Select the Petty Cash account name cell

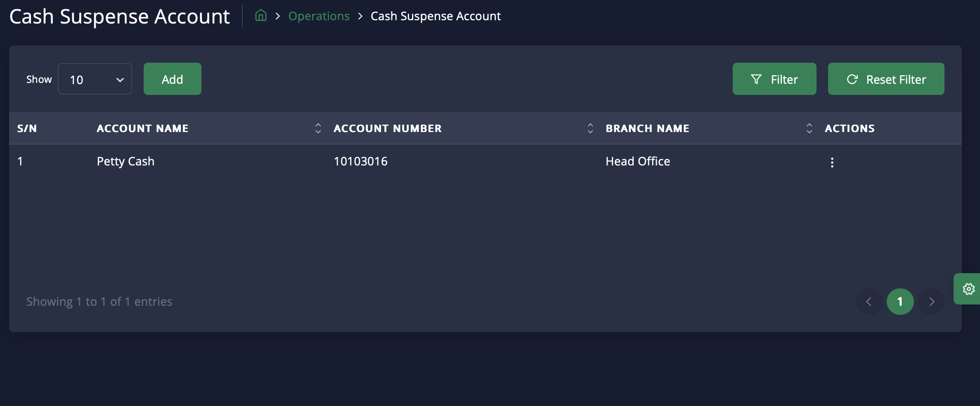pyautogui.click(x=125, y=161)
